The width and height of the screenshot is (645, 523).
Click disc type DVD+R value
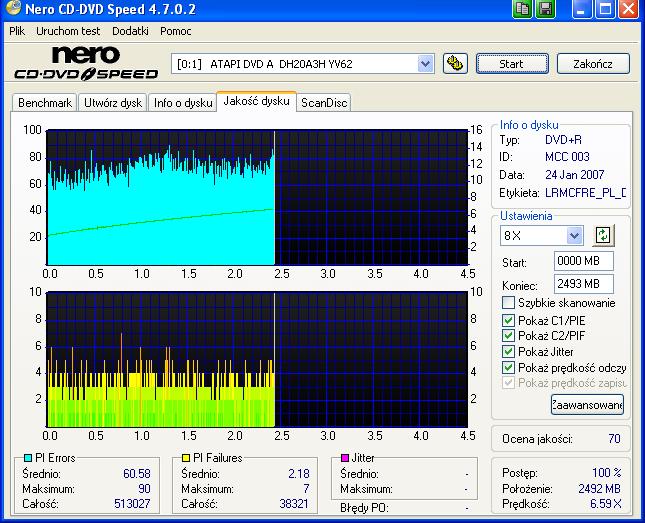tap(563, 140)
